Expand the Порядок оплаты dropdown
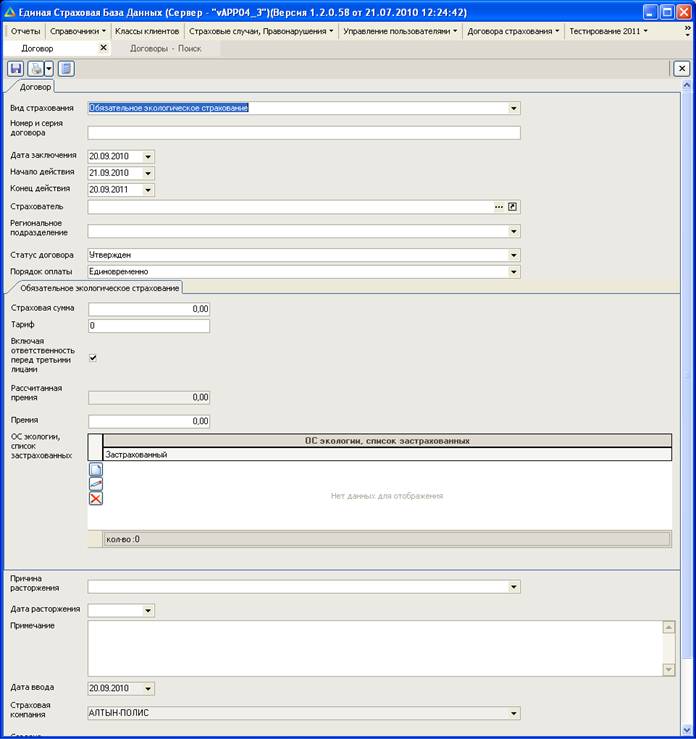Image resolution: width=696 pixels, height=739 pixels. [x=514, y=271]
